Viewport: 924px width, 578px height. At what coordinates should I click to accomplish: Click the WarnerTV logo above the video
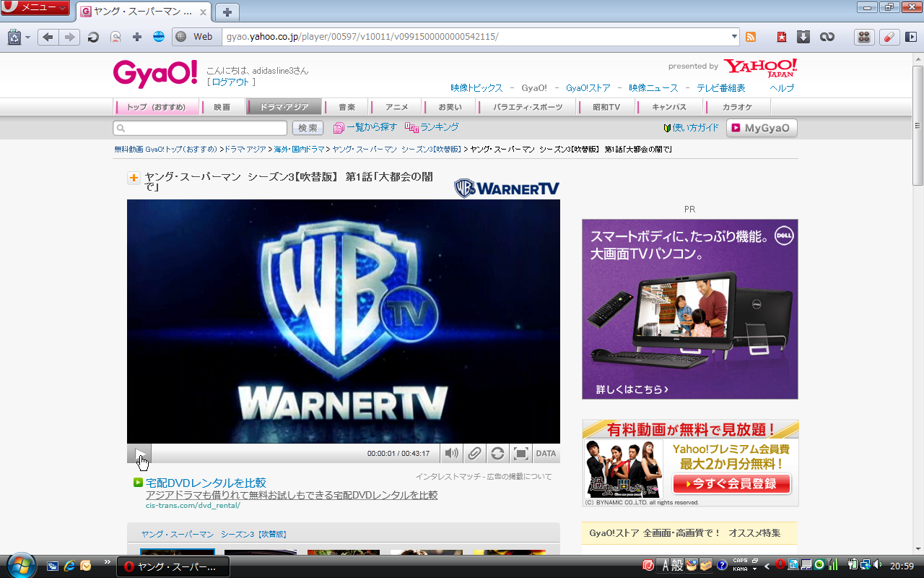tap(507, 189)
